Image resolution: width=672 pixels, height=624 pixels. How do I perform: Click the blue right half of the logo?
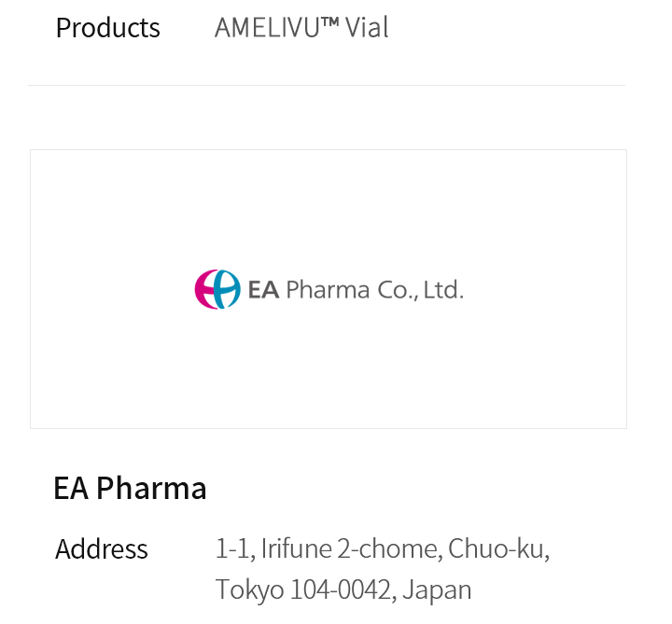point(230,290)
